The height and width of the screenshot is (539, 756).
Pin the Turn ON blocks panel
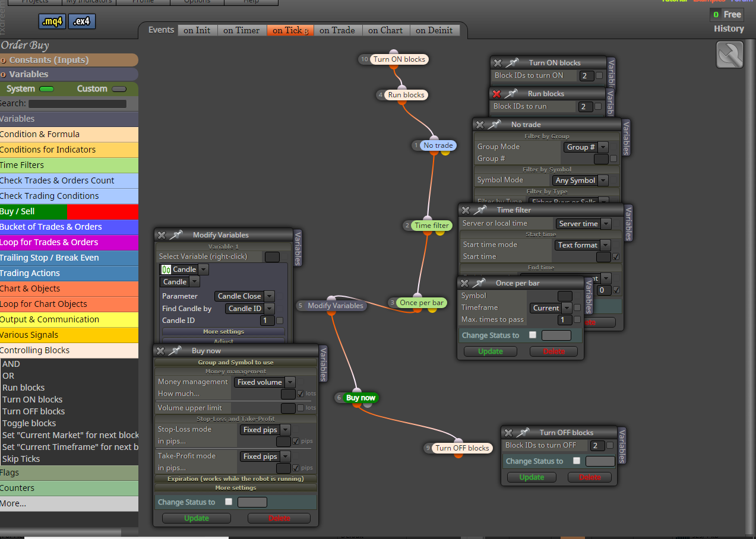512,62
